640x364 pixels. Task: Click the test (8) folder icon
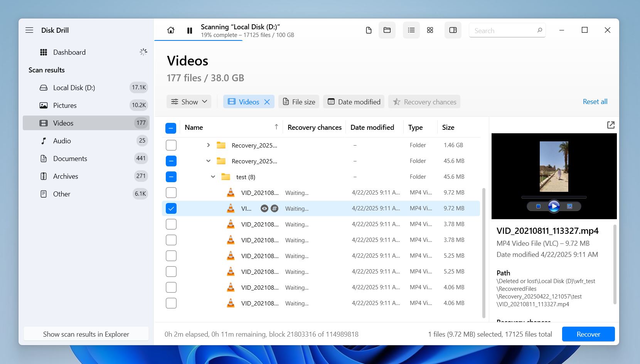click(226, 177)
